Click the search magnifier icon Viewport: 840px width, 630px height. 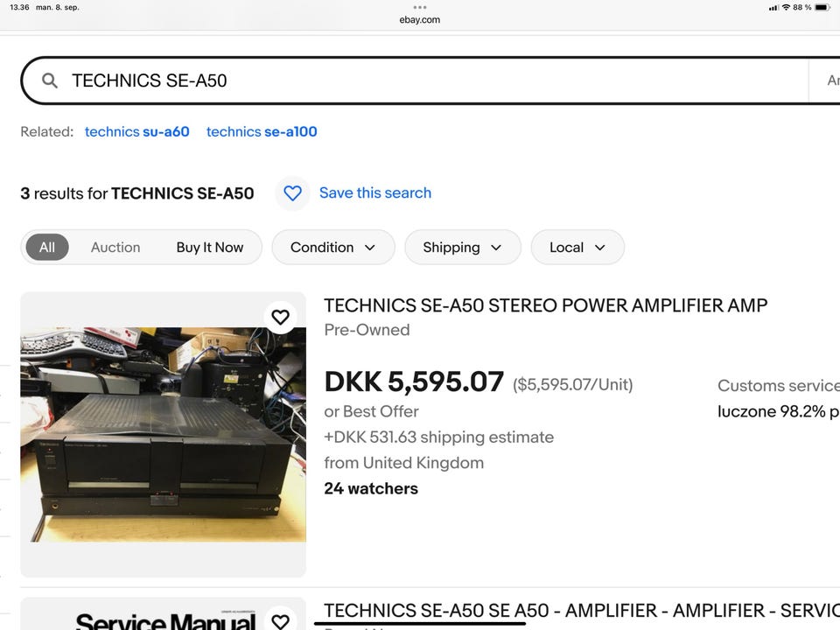click(x=50, y=80)
